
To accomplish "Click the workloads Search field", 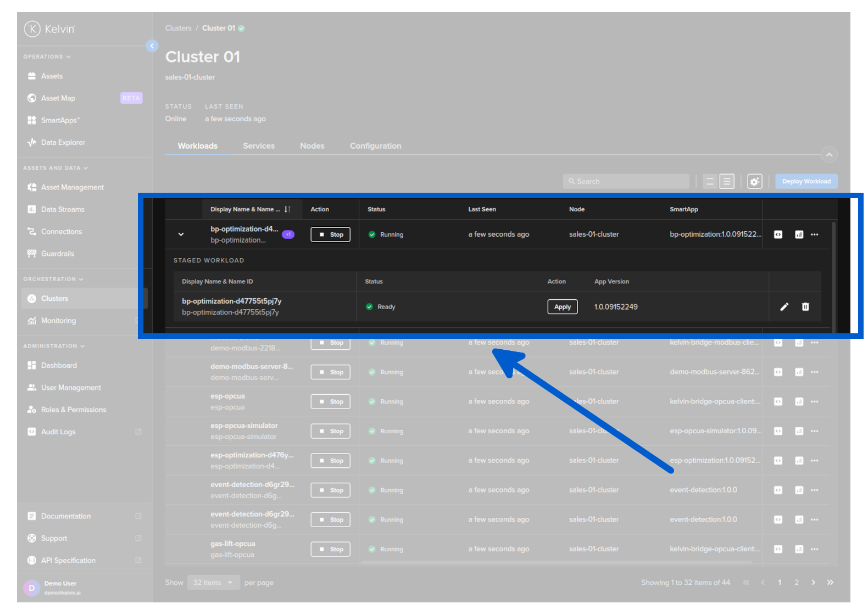I will point(626,182).
